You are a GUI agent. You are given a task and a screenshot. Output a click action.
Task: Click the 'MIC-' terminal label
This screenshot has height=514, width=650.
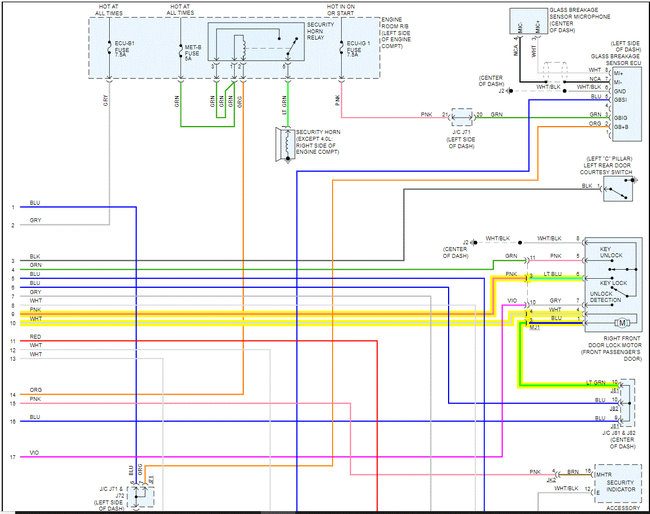click(520, 28)
